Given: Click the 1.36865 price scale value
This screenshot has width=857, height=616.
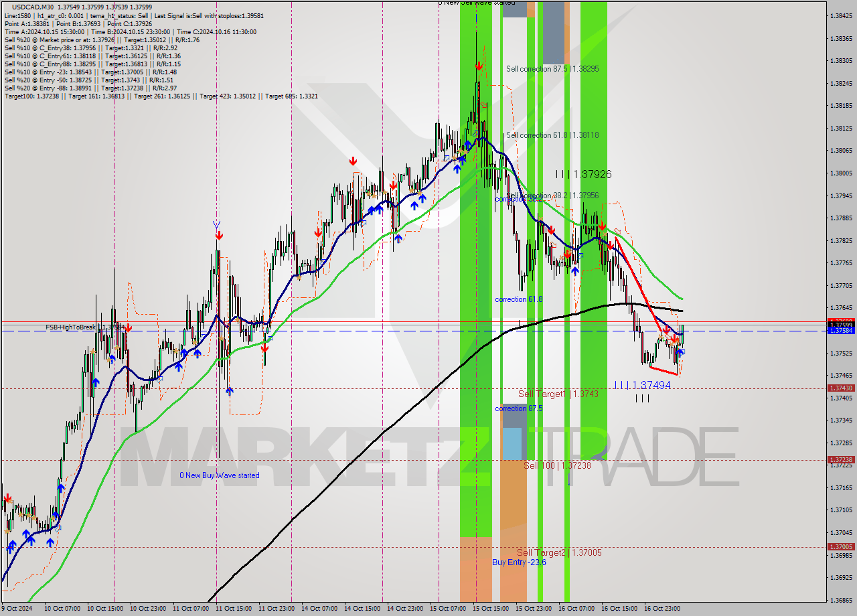Looking at the screenshot, I should click(841, 601).
